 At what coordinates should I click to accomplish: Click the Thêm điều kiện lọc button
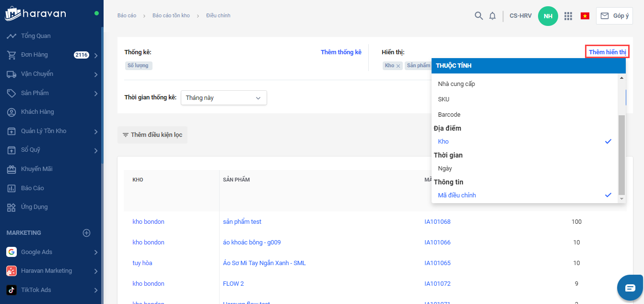click(152, 135)
